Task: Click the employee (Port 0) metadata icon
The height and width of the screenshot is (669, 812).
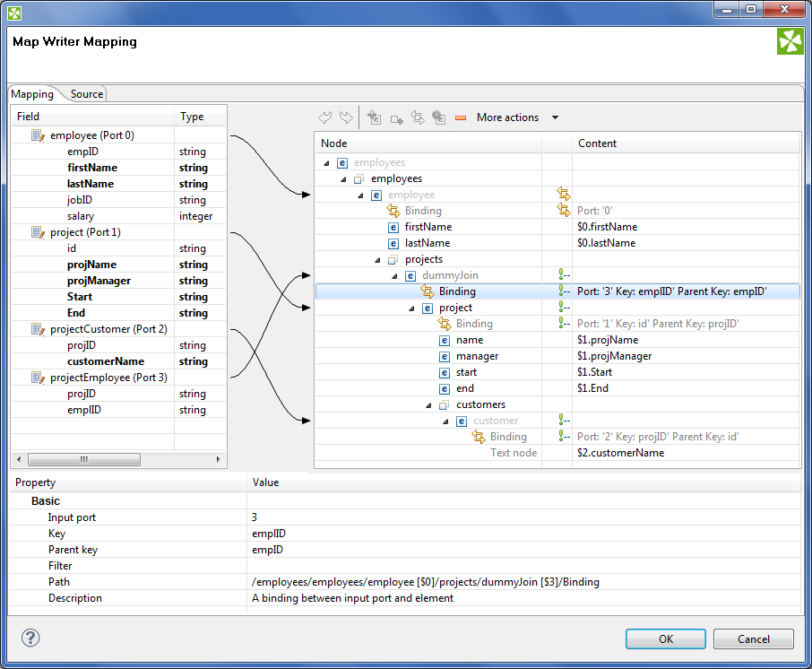Action: [x=38, y=135]
